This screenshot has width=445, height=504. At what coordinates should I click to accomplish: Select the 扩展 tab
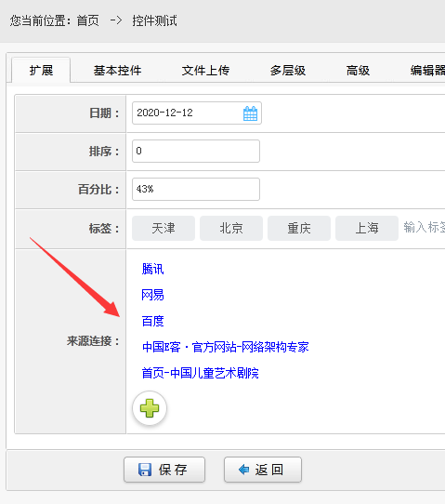(41, 70)
